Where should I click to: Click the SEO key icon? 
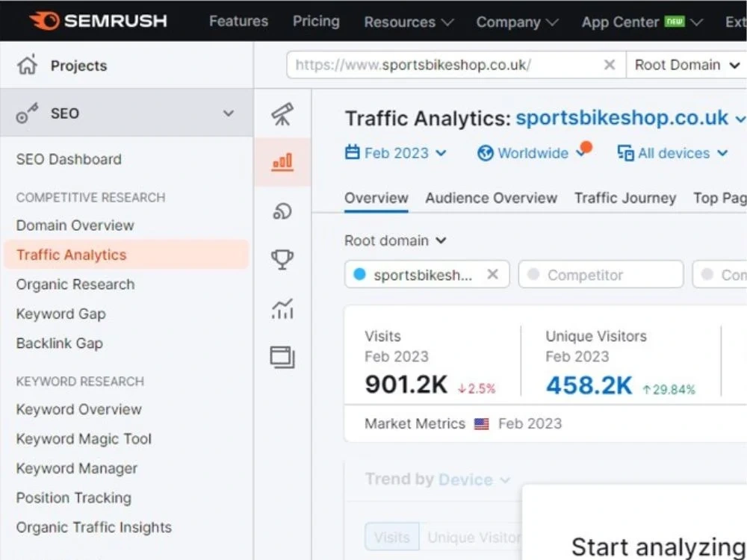tap(27, 113)
